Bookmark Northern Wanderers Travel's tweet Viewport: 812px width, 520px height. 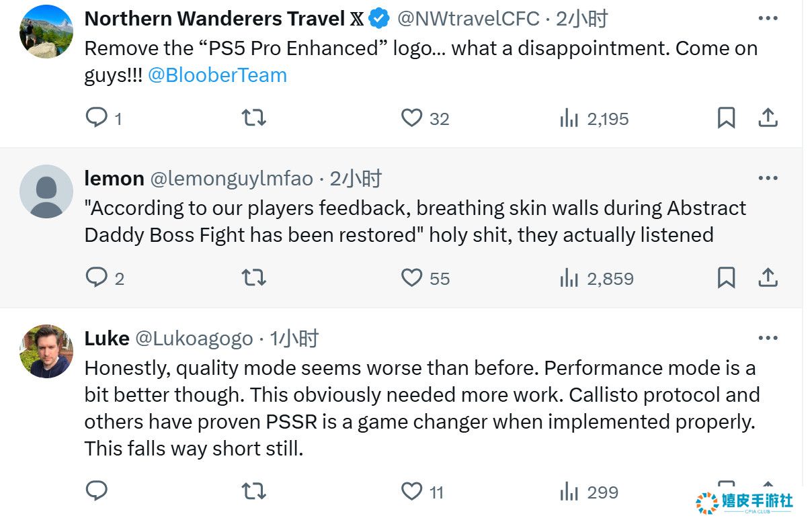[x=726, y=118]
